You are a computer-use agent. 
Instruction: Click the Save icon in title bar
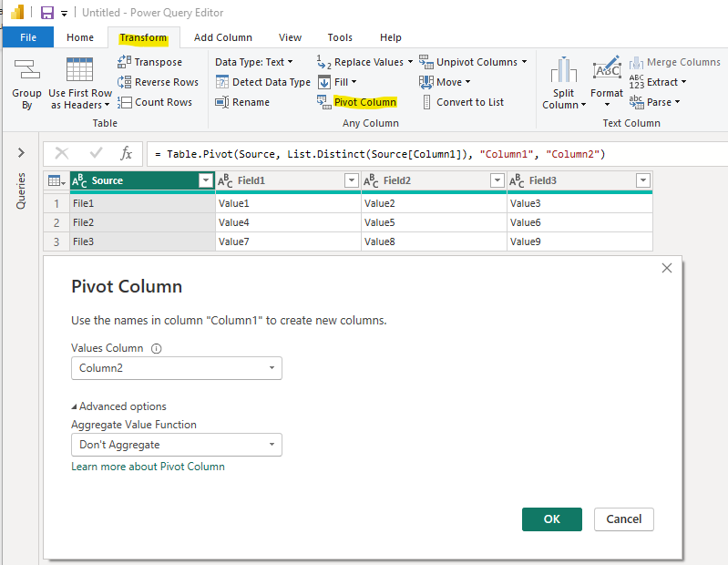coord(47,13)
